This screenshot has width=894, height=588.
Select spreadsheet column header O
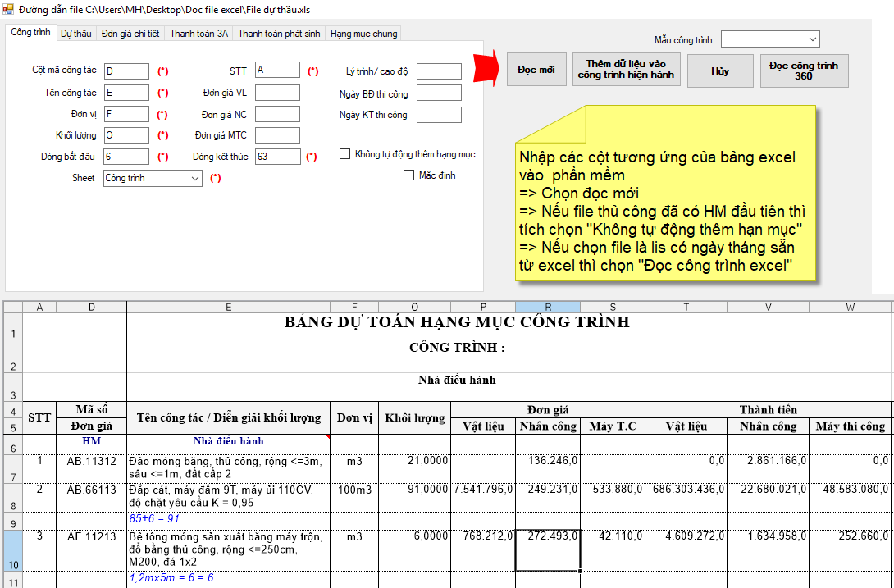point(414,308)
